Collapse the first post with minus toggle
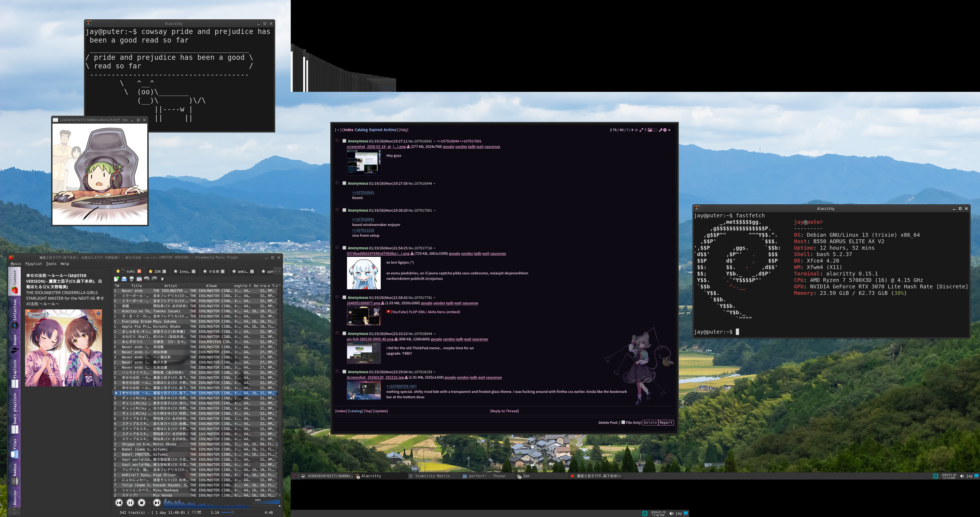980x517 pixels. coord(337,140)
